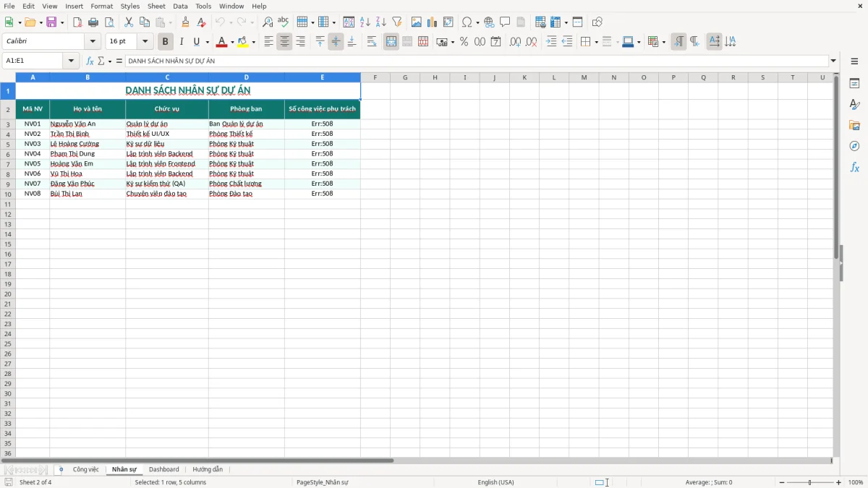868x488 pixels.
Task: Click zoom in plus button
Action: coord(839,482)
